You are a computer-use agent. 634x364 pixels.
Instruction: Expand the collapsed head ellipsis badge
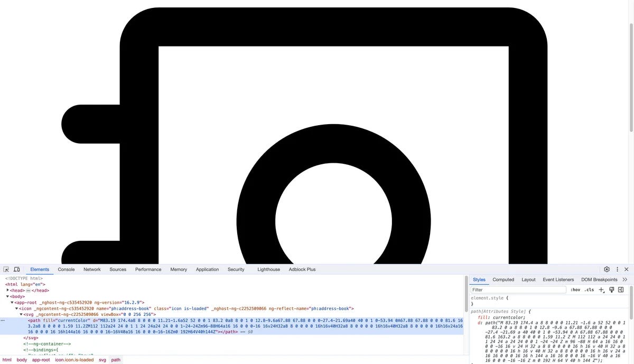click(28, 291)
